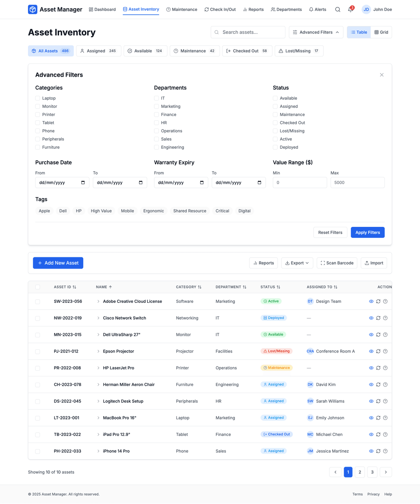Image resolution: width=420 pixels, height=504 pixels.
Task: Open the search magnifier in the navbar
Action: point(338,9)
